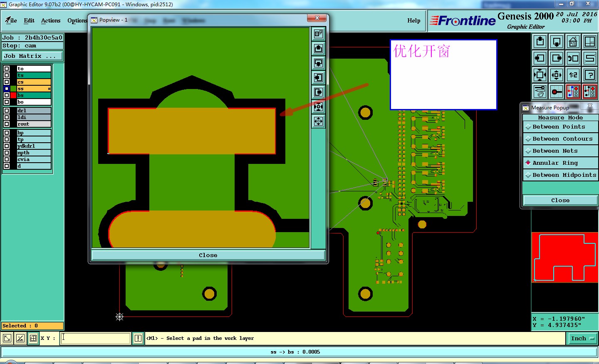Select the d layer name
Image resolution: width=599 pixels, height=364 pixels.
tap(34, 166)
